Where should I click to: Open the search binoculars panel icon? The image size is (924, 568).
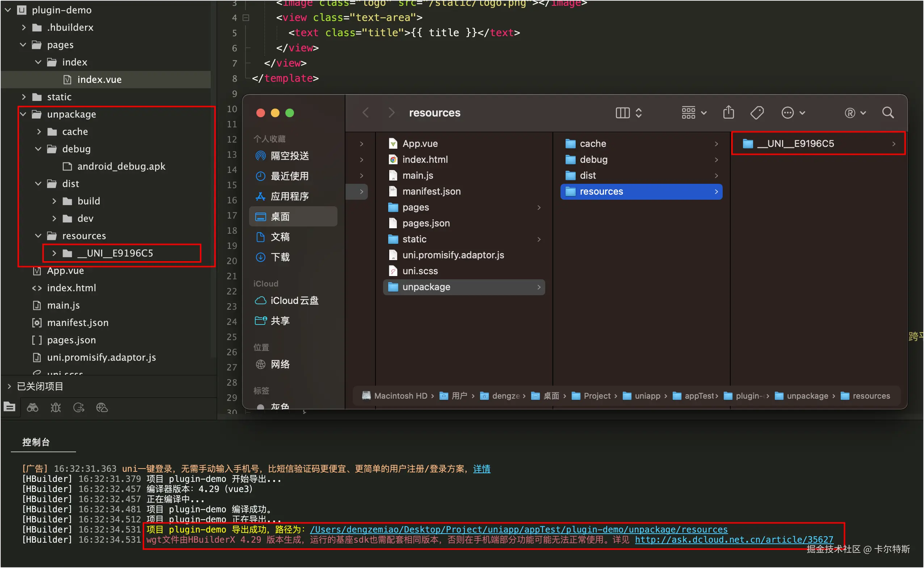point(32,408)
